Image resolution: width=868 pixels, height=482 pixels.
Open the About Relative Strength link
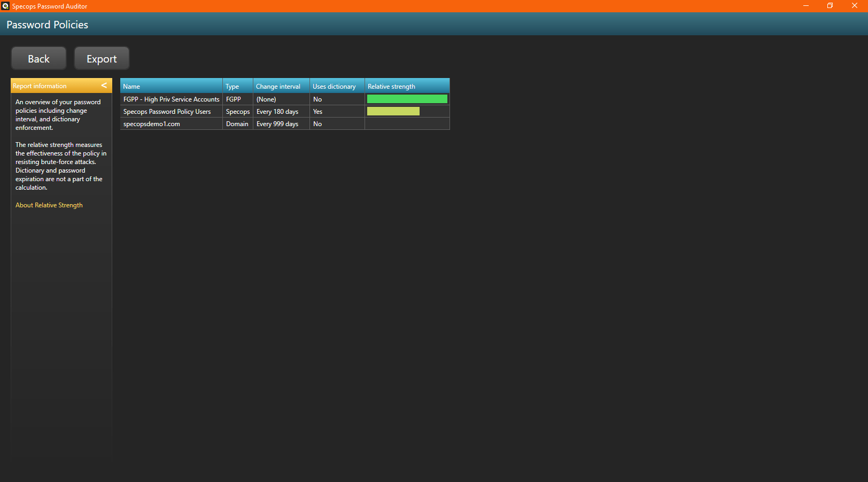tap(49, 205)
